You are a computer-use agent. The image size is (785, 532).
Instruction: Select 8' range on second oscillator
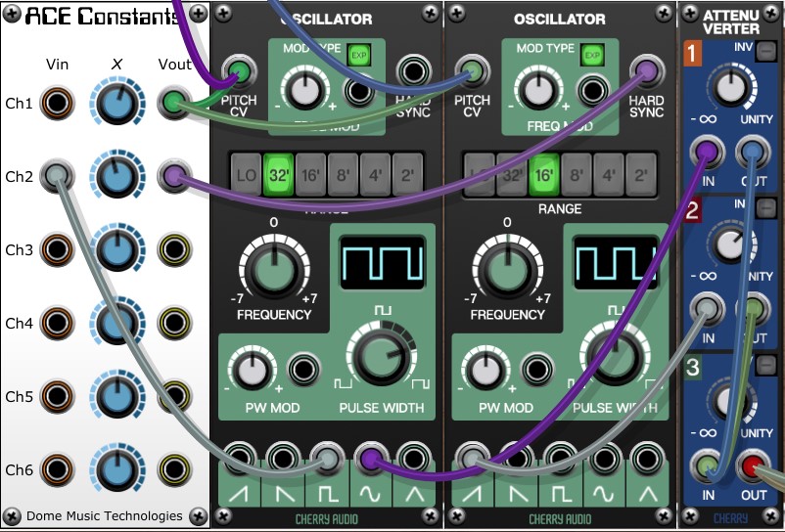pos(577,174)
